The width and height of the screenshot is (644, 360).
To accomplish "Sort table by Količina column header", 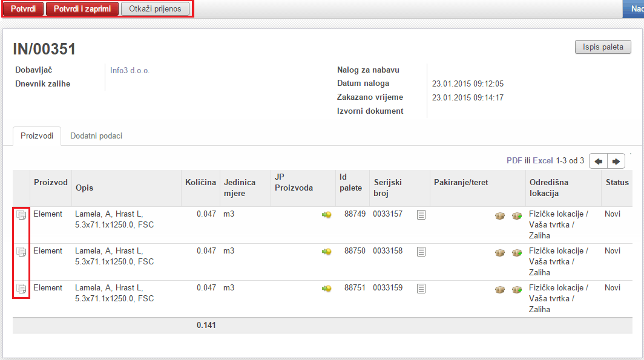I will point(200,183).
